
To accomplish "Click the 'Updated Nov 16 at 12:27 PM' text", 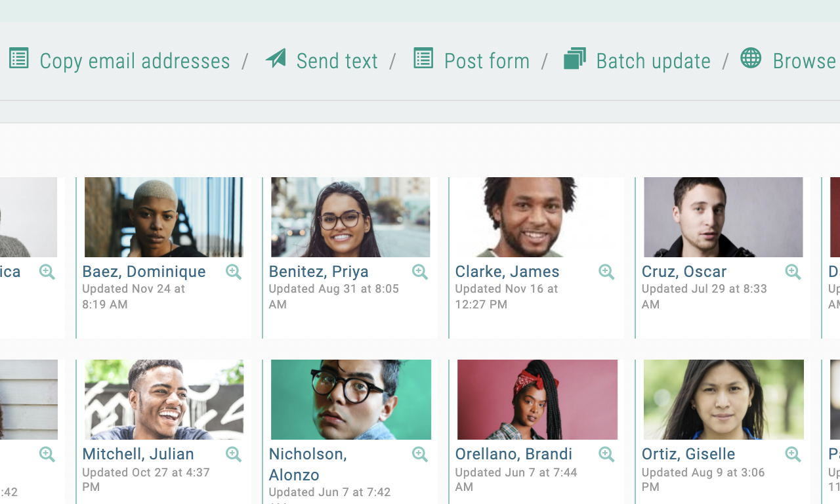I will click(x=507, y=297).
